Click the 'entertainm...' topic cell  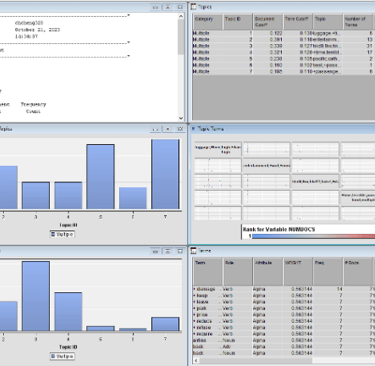pyautogui.click(x=328, y=40)
